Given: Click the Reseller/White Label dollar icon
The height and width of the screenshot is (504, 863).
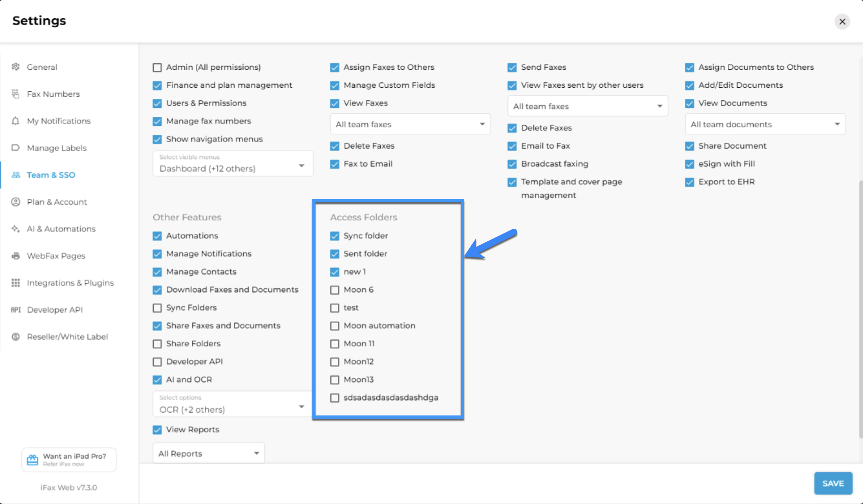Looking at the screenshot, I should point(16,337).
